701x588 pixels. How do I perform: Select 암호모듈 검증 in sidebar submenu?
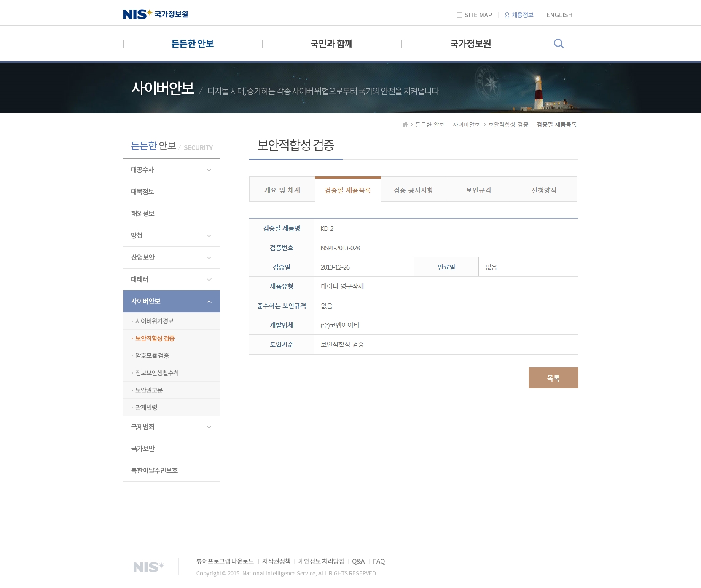pyautogui.click(x=152, y=356)
